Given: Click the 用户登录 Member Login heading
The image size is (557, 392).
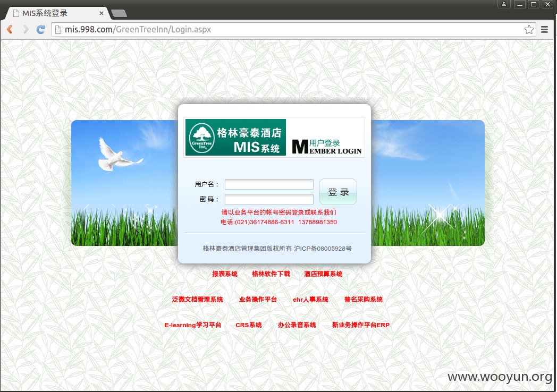Looking at the screenshot, I should (327, 147).
